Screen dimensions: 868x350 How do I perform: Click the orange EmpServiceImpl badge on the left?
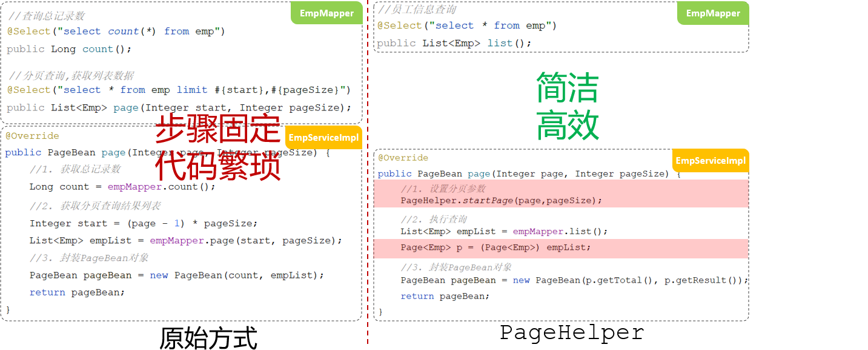(323, 137)
